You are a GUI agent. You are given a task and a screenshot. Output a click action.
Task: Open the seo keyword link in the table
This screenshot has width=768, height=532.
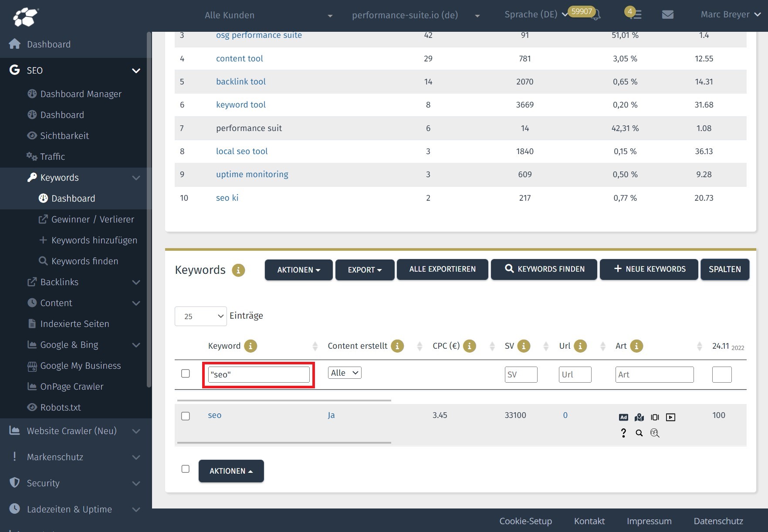click(214, 415)
